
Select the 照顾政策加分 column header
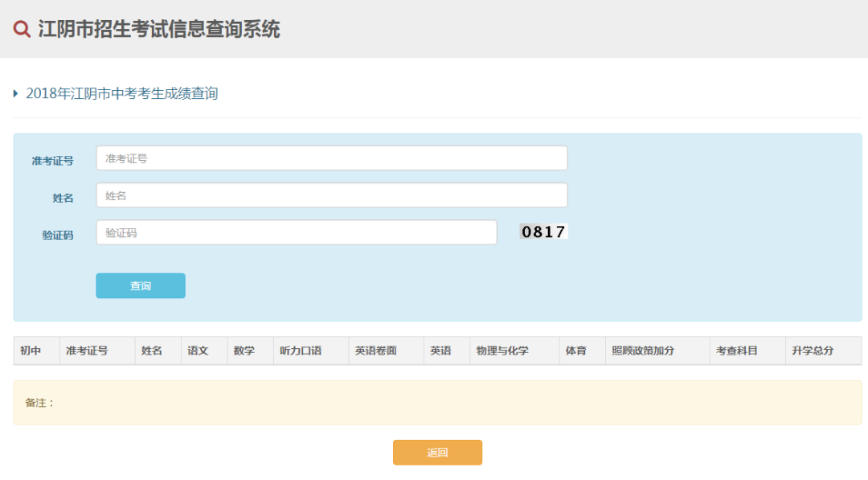pyautogui.click(x=643, y=351)
